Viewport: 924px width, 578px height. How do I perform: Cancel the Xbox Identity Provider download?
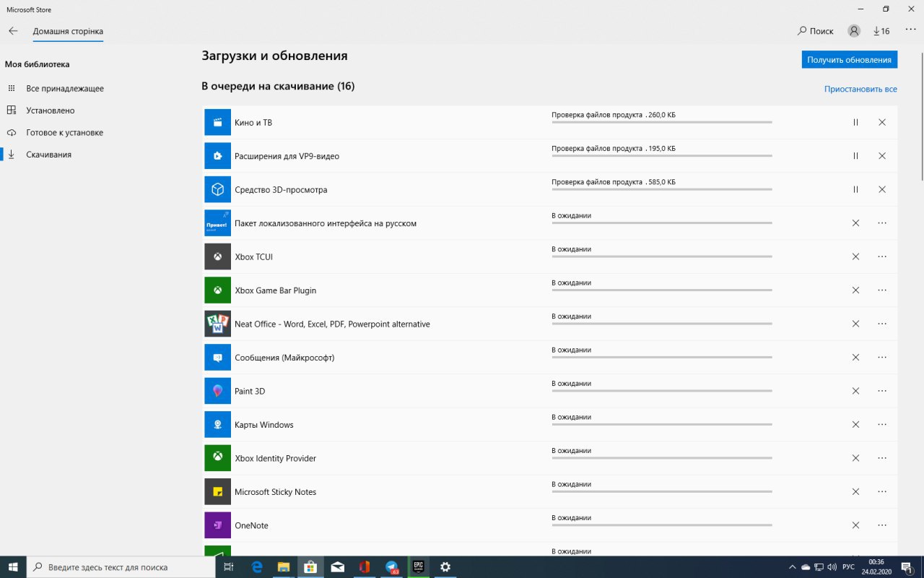[855, 458]
